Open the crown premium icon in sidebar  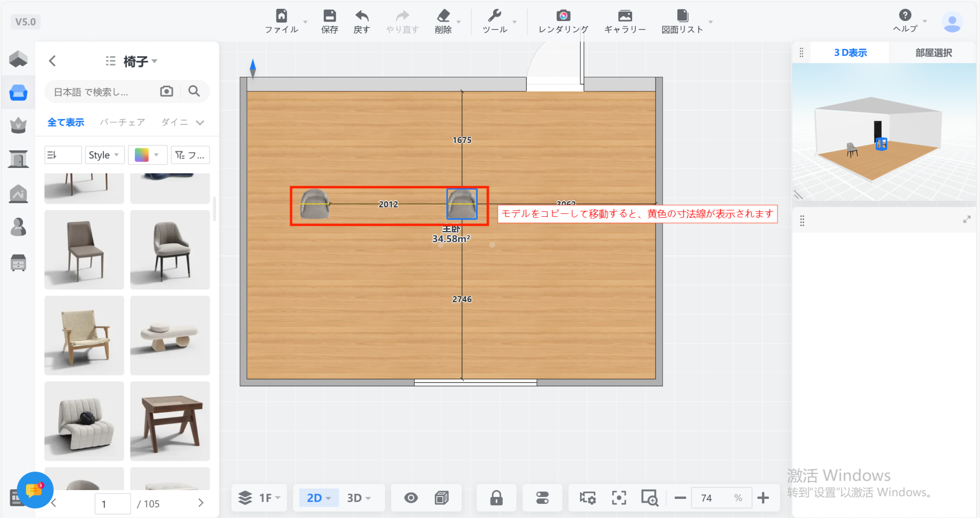pos(18,125)
